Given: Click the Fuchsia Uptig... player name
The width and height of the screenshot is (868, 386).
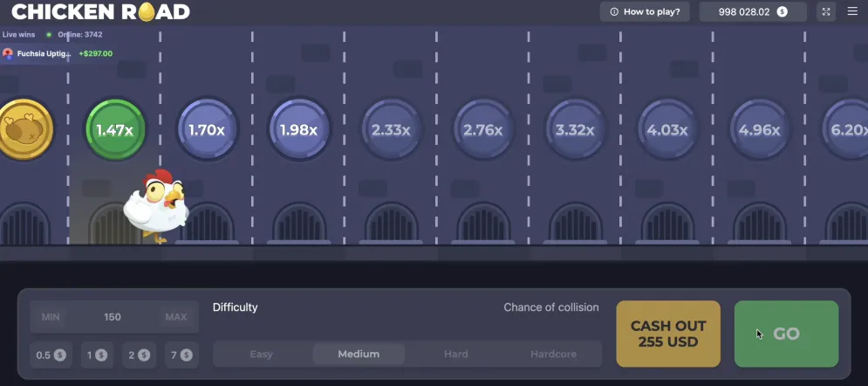Looking at the screenshot, I should (x=44, y=54).
